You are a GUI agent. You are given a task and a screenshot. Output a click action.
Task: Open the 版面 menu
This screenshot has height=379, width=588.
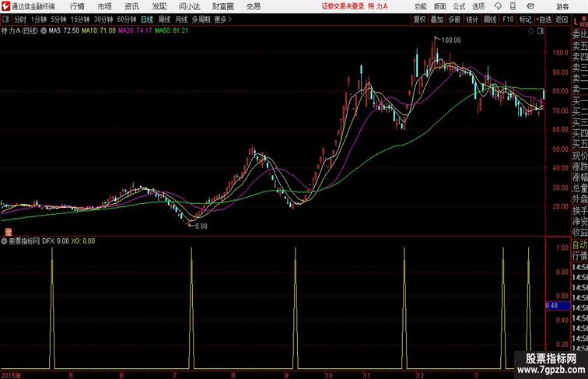[x=439, y=6]
